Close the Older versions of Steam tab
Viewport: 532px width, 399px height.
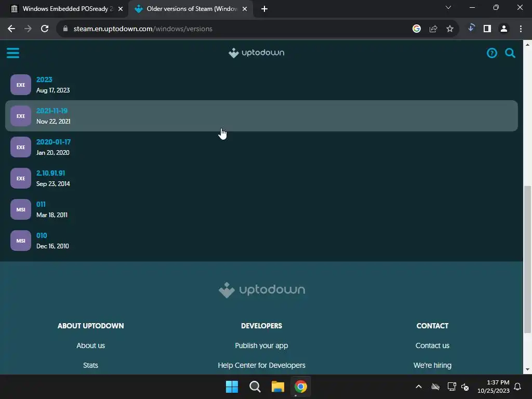tap(245, 9)
